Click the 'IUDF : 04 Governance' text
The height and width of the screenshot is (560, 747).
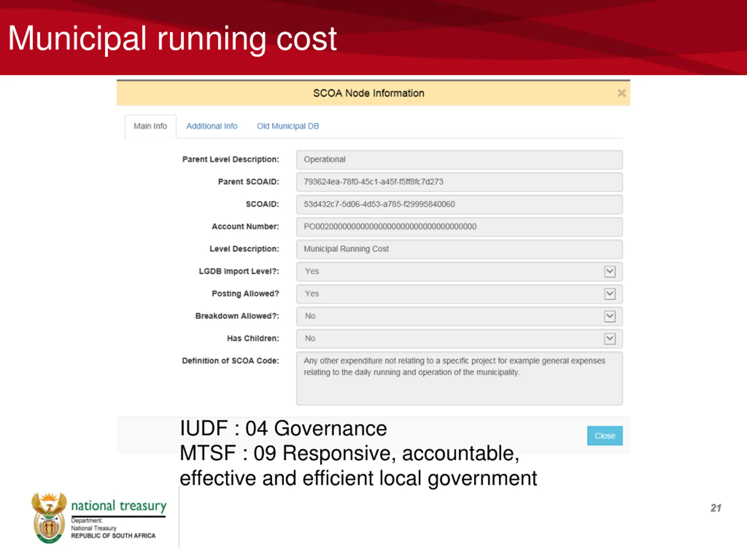click(x=283, y=429)
